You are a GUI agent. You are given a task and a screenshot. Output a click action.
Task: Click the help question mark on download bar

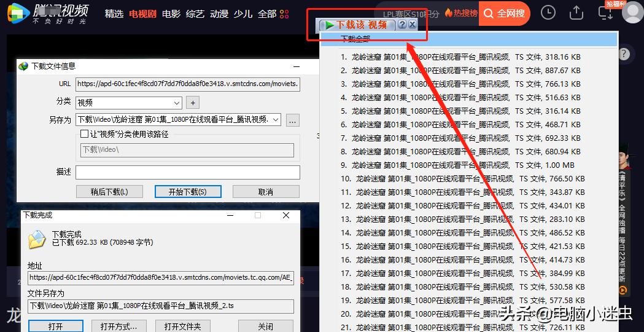(x=403, y=25)
